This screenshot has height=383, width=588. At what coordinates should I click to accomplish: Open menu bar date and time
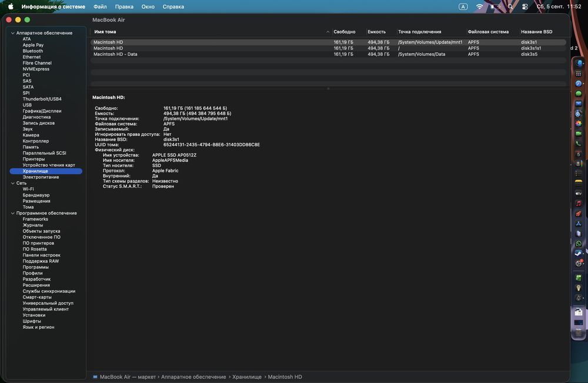(x=559, y=6)
